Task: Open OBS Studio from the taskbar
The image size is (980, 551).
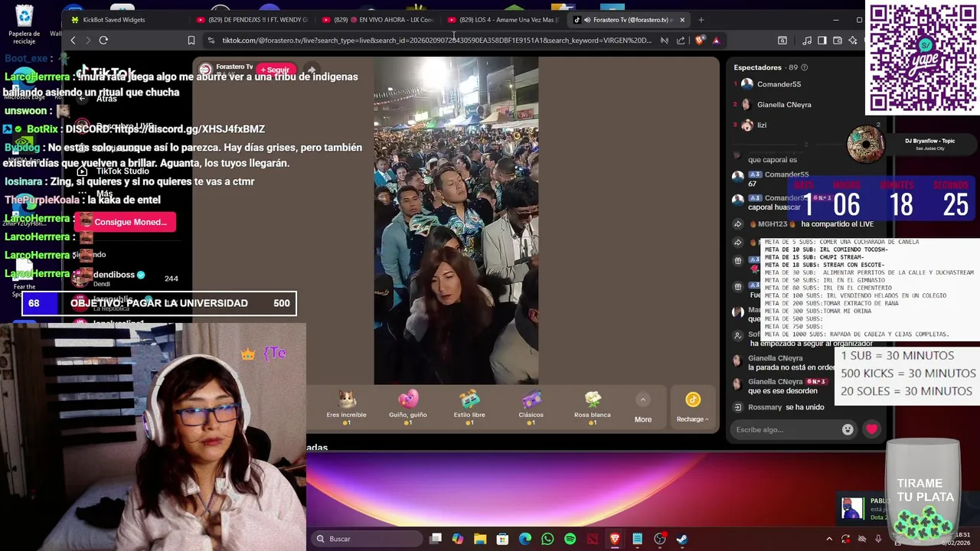Action: [660, 539]
